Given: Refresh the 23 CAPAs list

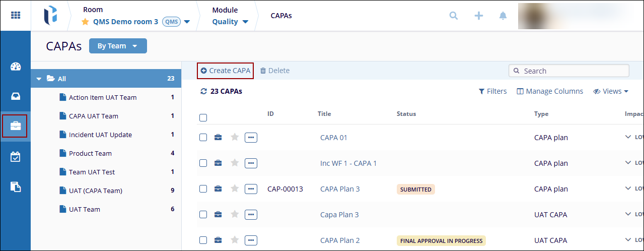Looking at the screenshot, I should pos(203,91).
